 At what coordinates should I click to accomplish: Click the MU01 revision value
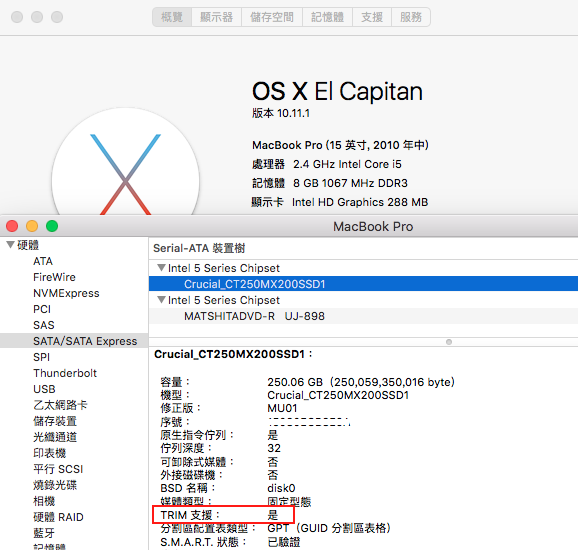click(x=282, y=408)
